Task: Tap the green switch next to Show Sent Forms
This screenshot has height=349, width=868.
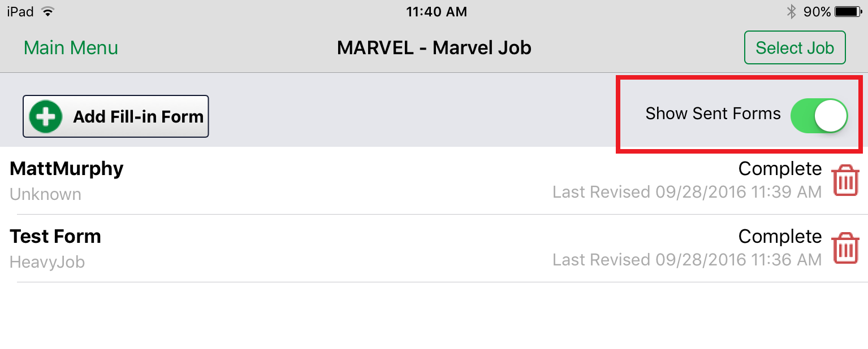Action: coord(819,115)
